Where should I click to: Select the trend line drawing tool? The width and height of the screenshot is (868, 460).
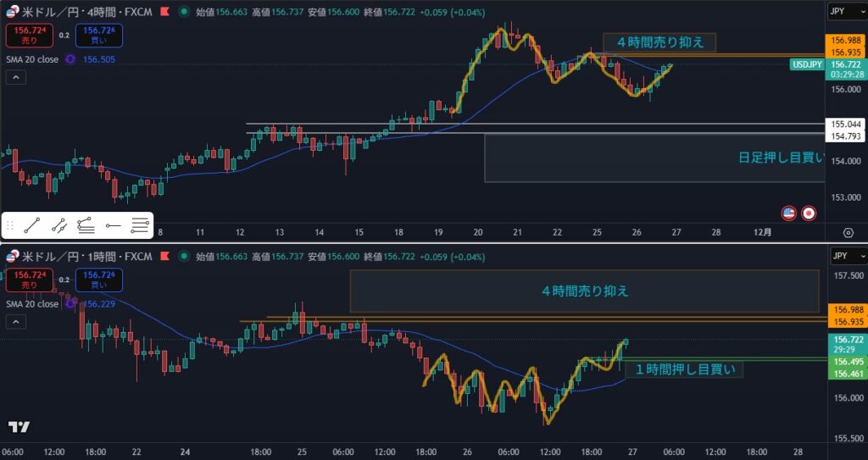coord(32,225)
